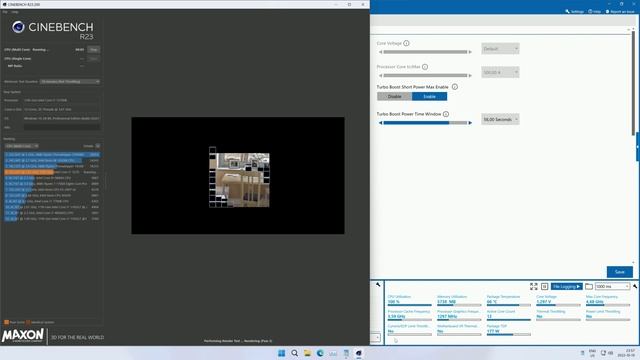
Task: Adjust the Core Voltage slider
Action: point(425,52)
